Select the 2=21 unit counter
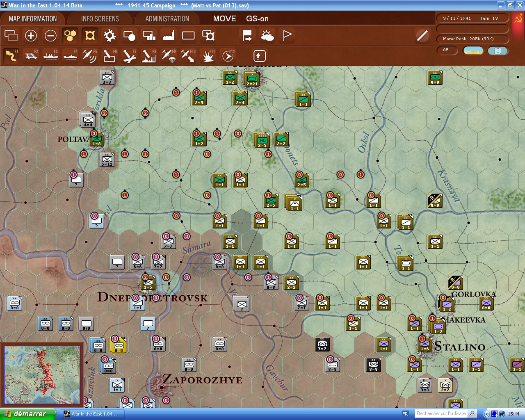Screen dimensions: 525x420 [252, 79]
